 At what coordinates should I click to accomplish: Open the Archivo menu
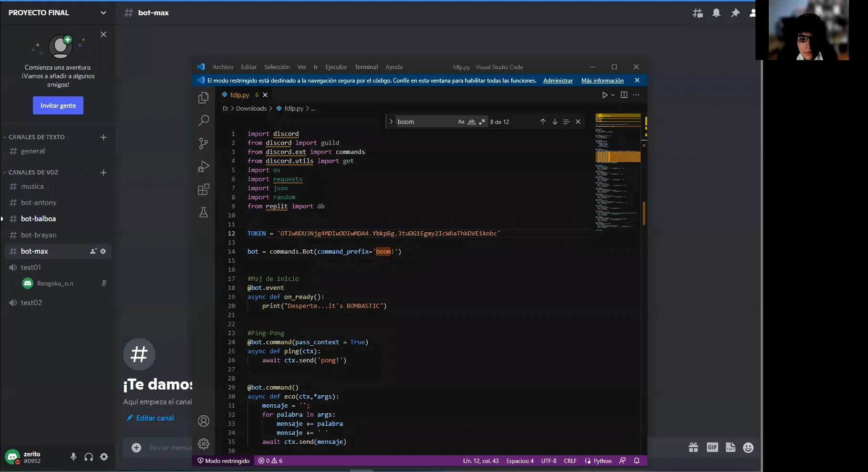[223, 67]
